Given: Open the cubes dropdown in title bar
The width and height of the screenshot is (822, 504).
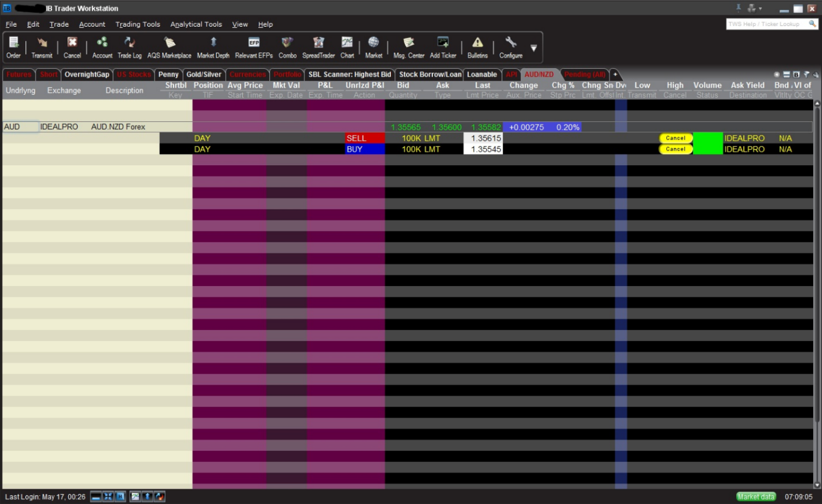Looking at the screenshot, I should click(754, 8).
